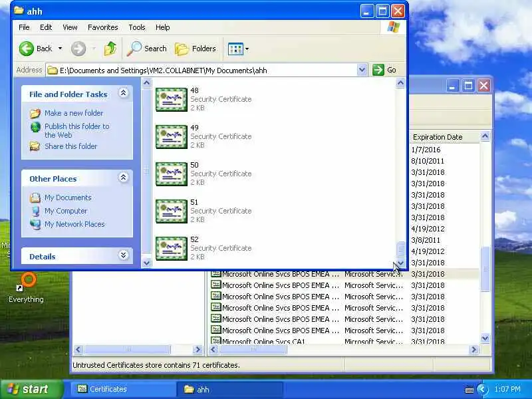Open the Favorites menu
This screenshot has width=532, height=399.
pyautogui.click(x=103, y=27)
